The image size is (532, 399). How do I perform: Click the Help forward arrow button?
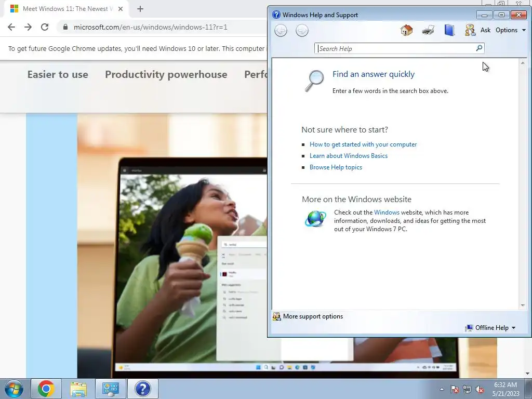[302, 31]
